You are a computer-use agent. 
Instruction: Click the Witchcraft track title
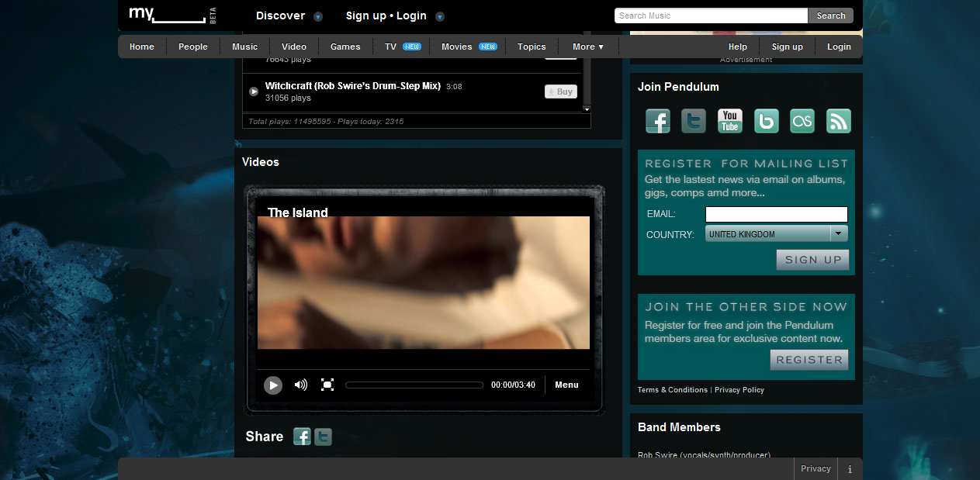[x=353, y=86]
